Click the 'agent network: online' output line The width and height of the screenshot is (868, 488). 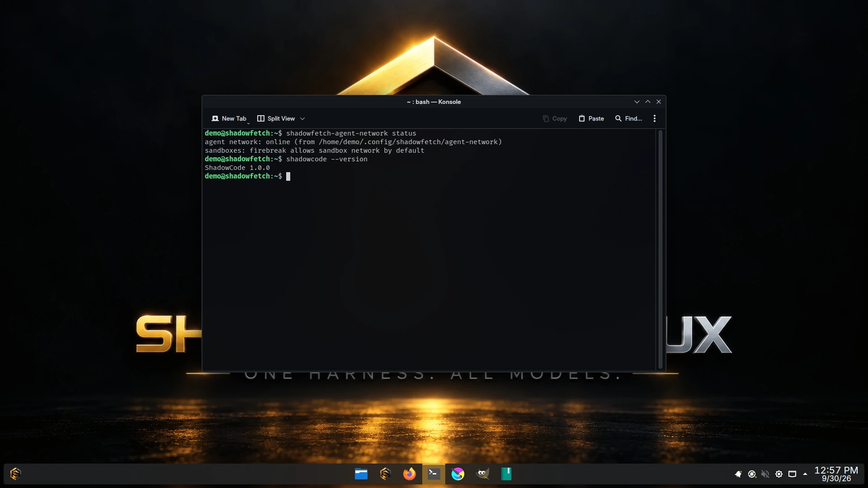353,142
